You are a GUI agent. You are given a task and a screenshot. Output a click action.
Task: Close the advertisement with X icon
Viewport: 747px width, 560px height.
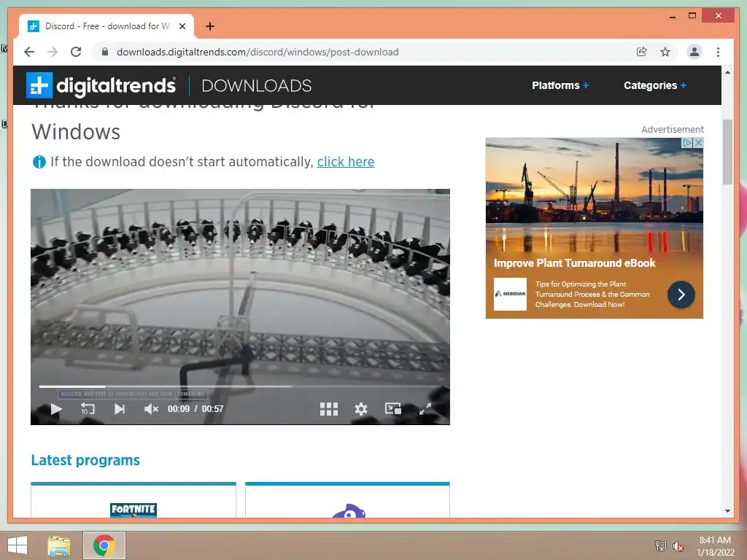point(698,142)
